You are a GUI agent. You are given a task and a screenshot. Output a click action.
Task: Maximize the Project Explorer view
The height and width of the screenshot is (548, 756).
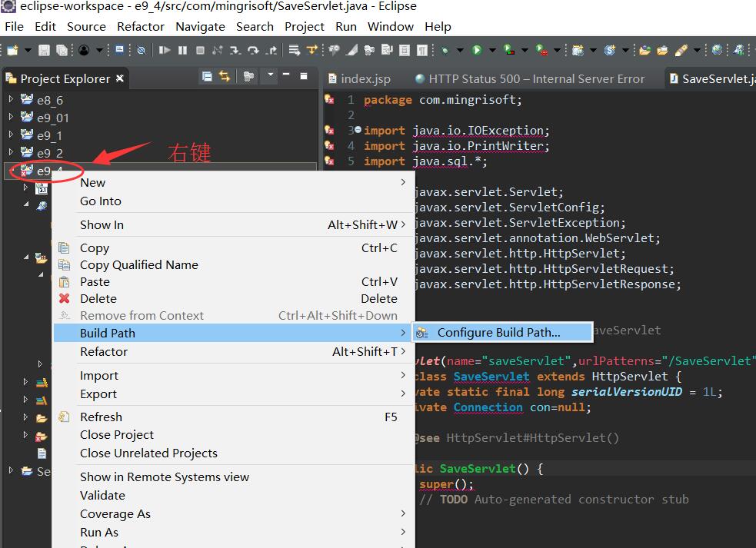tap(304, 75)
